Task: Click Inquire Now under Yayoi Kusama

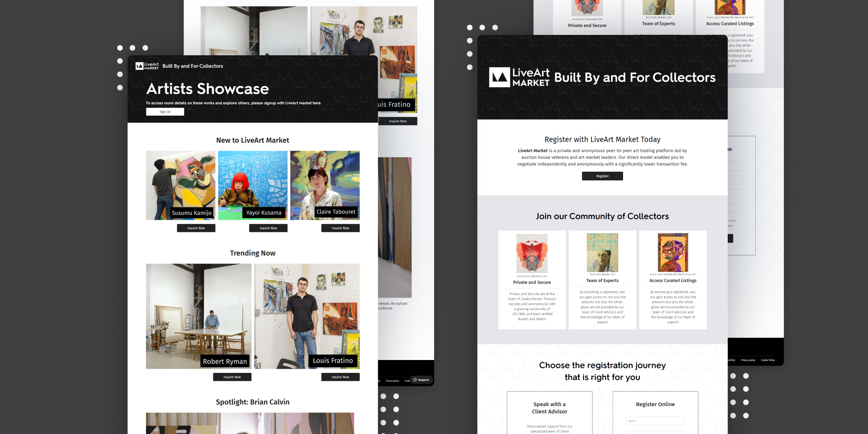Action: click(x=268, y=228)
